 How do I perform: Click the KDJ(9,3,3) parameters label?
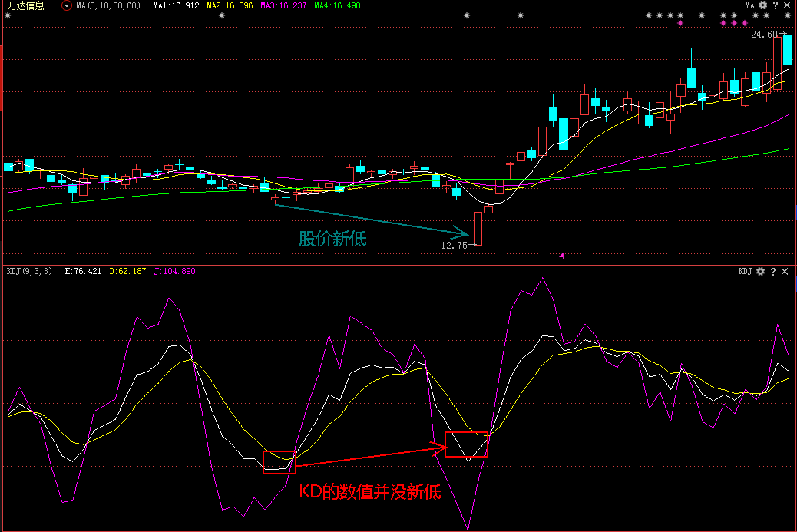click(x=31, y=271)
